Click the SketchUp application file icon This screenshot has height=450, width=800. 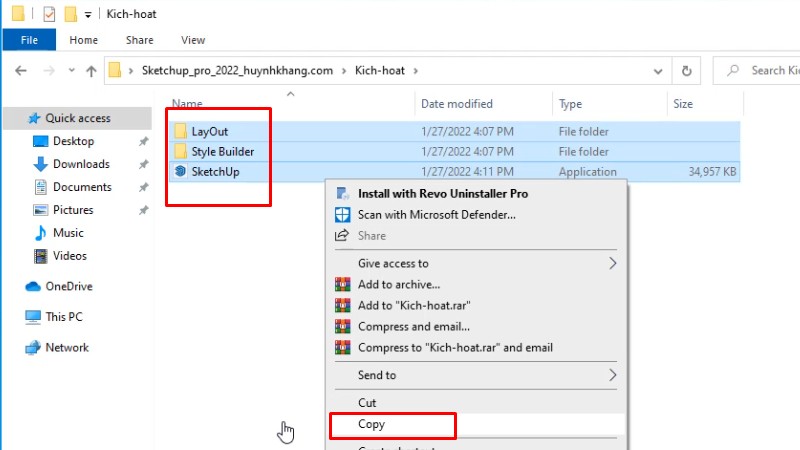(180, 172)
